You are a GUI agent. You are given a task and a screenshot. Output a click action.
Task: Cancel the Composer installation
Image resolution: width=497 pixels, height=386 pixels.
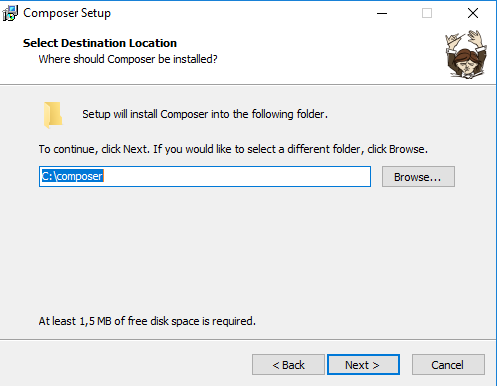pos(448,365)
